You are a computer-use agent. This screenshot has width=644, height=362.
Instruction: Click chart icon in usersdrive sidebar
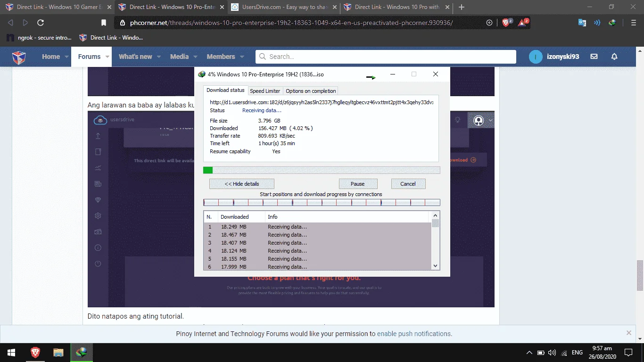click(x=98, y=168)
